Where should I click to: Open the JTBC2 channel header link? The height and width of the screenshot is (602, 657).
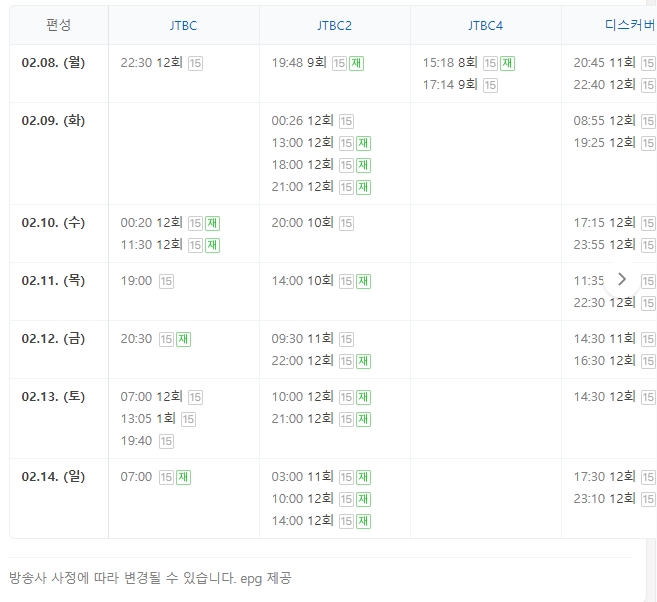[x=334, y=26]
